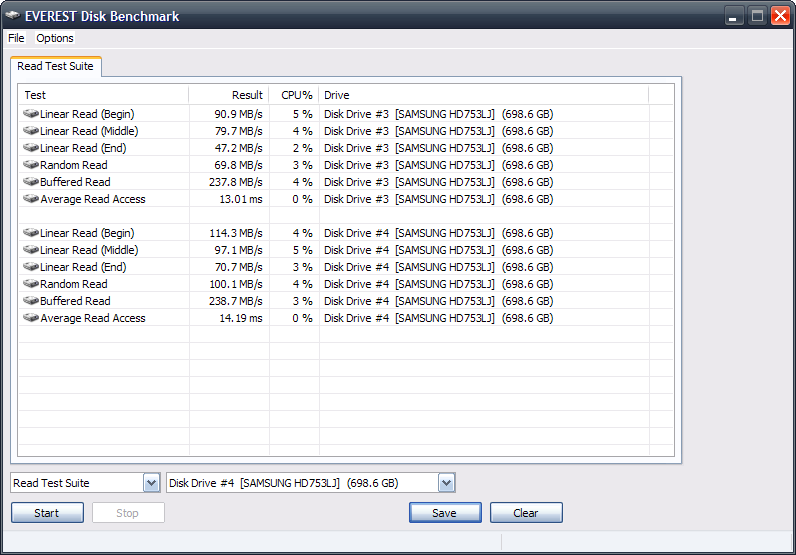Select the 79.7 MB/s result value
The height and width of the screenshot is (555, 796).
pos(238,131)
